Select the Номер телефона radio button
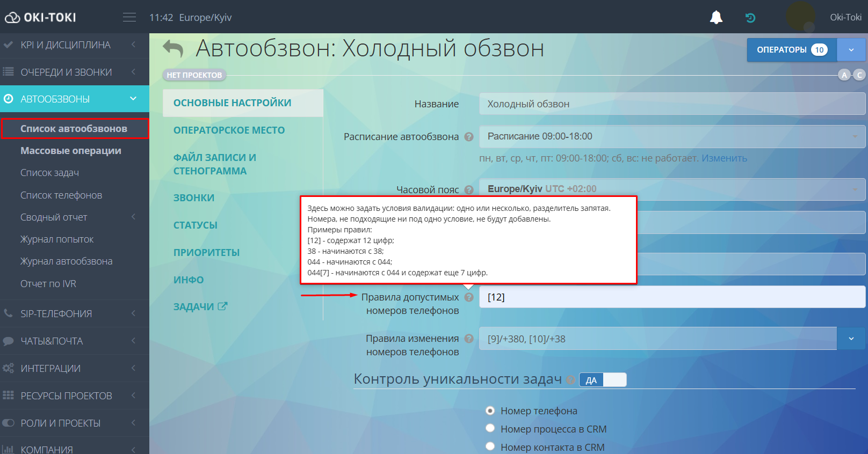 [x=490, y=411]
